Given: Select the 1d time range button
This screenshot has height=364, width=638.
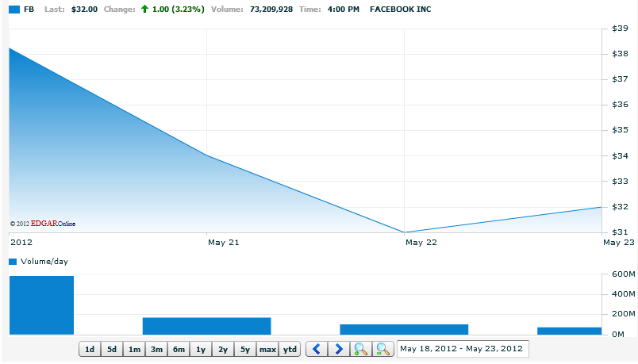Looking at the screenshot, I should [90, 350].
